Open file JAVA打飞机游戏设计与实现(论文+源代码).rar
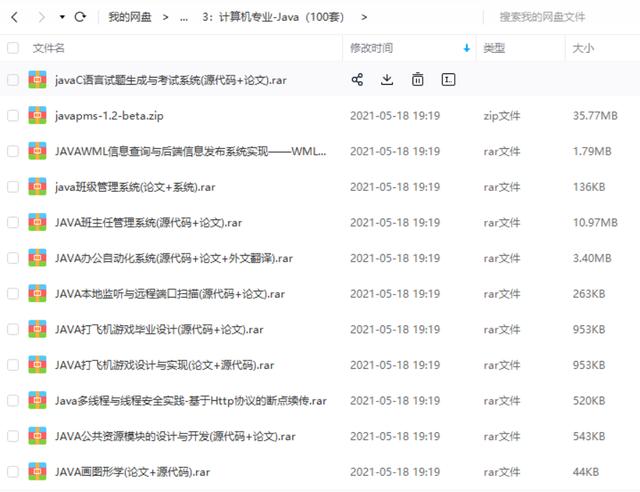Viewport: 640px width, 492px height. (x=164, y=365)
